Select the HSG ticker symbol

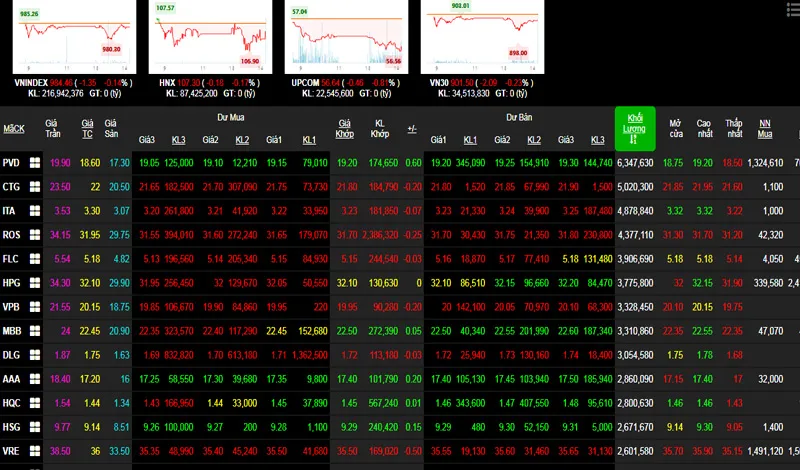point(11,427)
